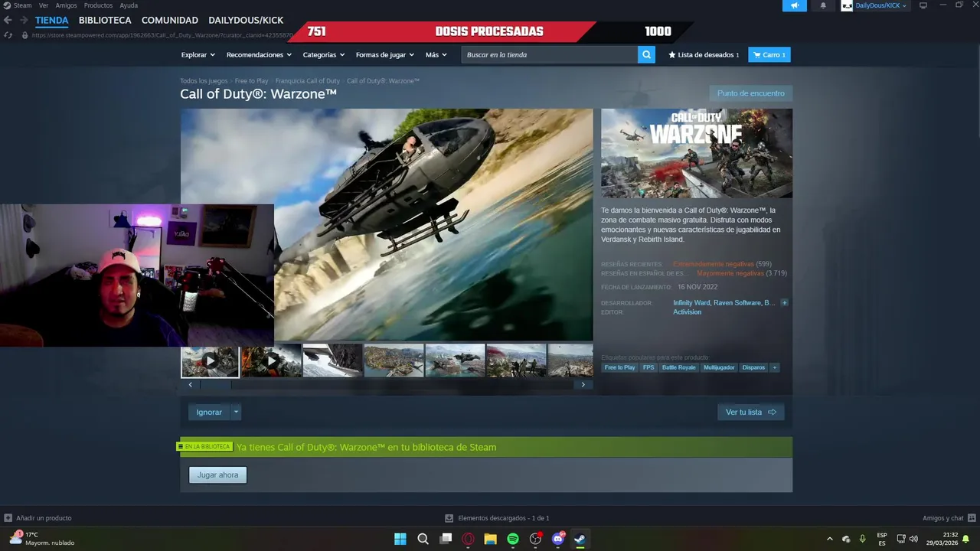
Task: Reload the store page with refresh icon
Action: (8, 35)
